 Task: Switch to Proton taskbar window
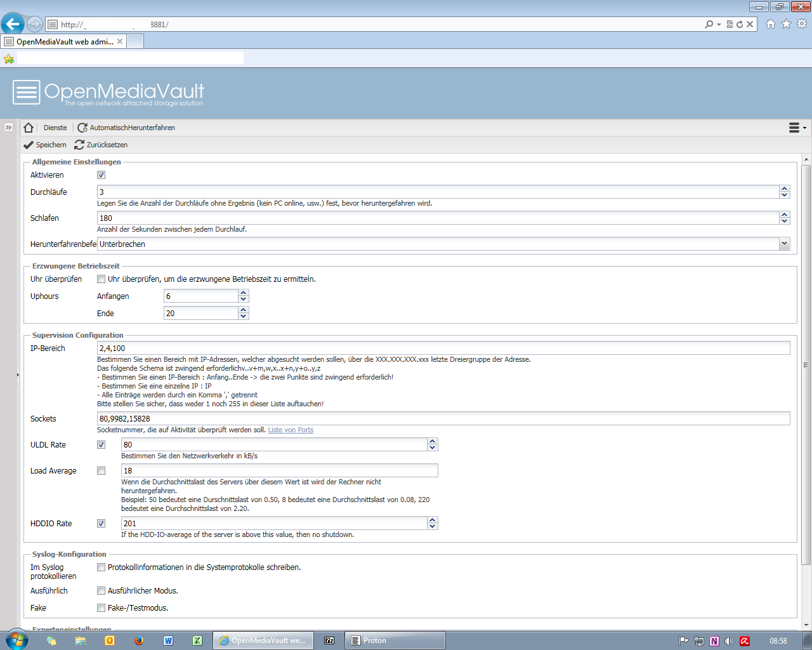click(395, 640)
